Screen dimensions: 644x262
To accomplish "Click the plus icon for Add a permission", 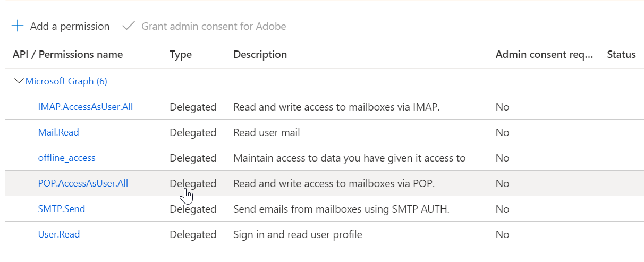I will 18,26.
